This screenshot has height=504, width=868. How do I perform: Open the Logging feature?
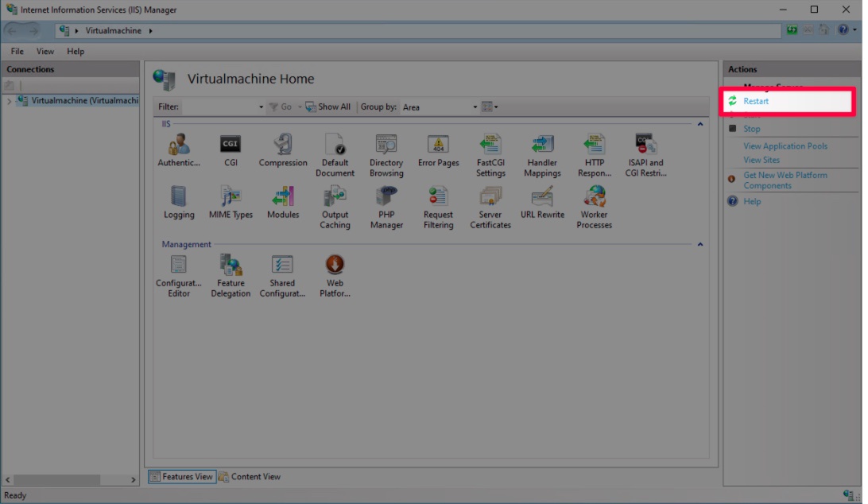tap(179, 202)
